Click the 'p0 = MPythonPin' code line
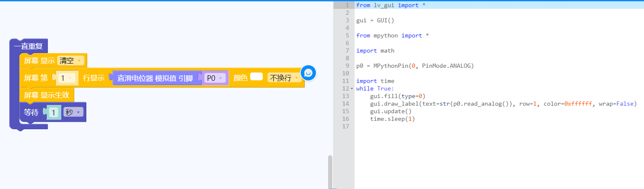 click(x=415, y=66)
